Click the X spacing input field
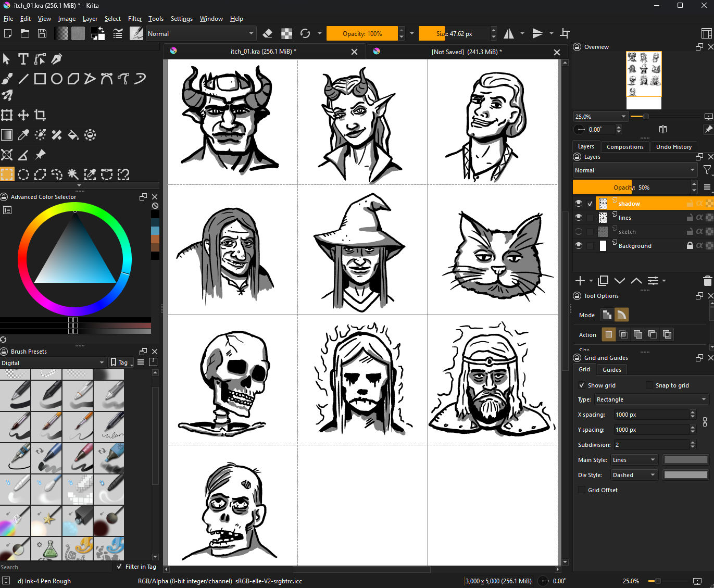Viewport: 714px width, 588px height. pos(650,415)
